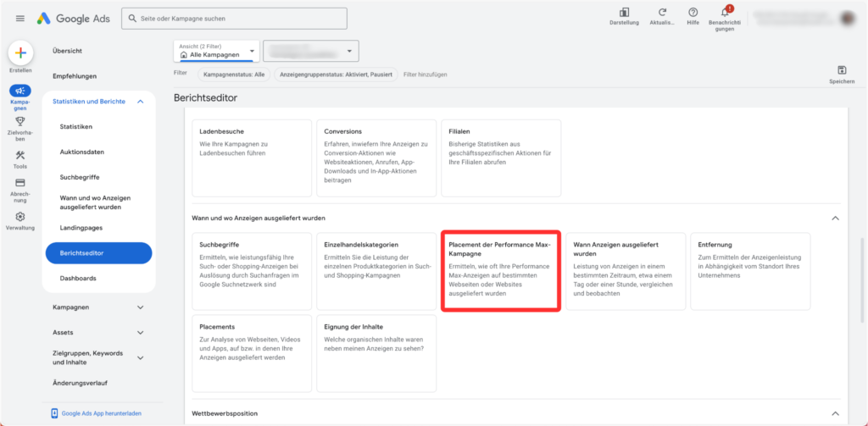The height and width of the screenshot is (426, 868).
Task: Select Dashboards sidebar item
Action: pos(78,279)
